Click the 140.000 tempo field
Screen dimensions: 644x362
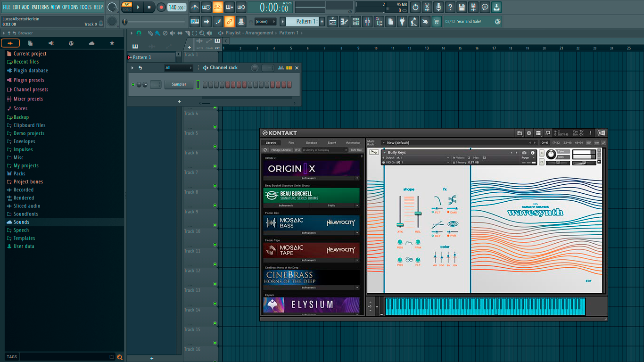[176, 7]
